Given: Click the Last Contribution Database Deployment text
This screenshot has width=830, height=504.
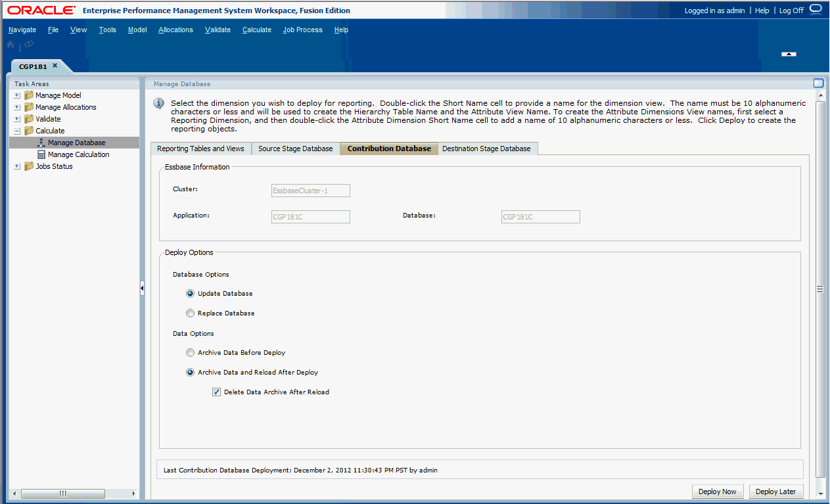Looking at the screenshot, I should pyautogui.click(x=300, y=470).
